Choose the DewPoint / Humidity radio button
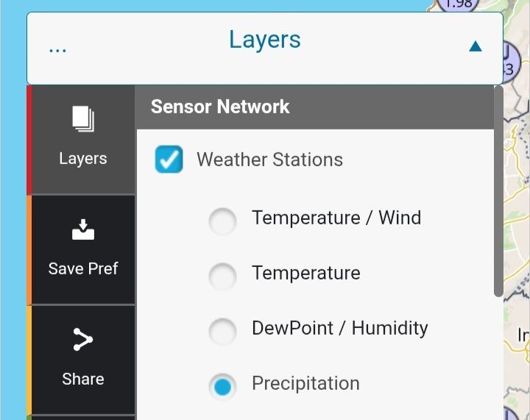This screenshot has height=420, width=530. click(x=223, y=331)
